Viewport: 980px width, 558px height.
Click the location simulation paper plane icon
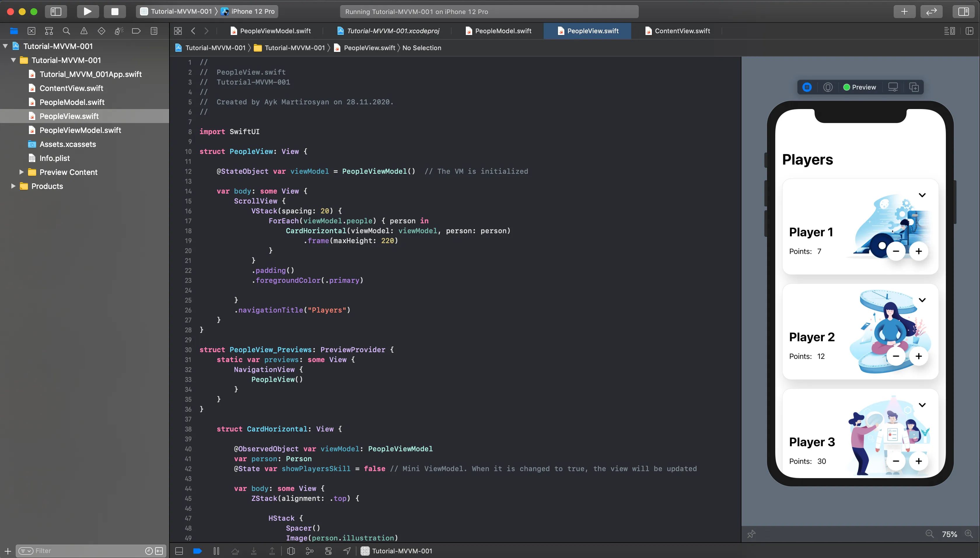tap(346, 551)
